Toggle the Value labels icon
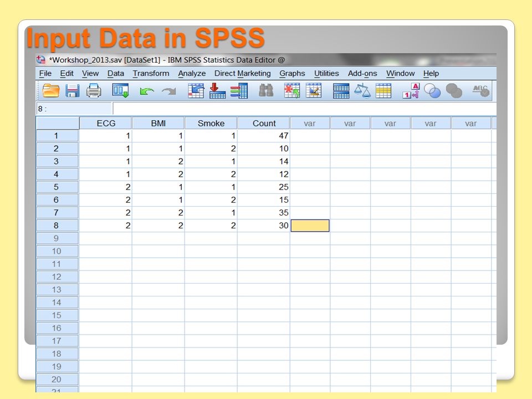Image resolution: width=532 pixels, height=399 pixels. click(x=411, y=91)
